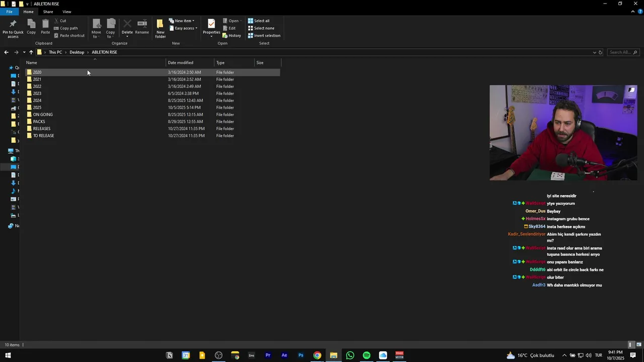Image resolution: width=644 pixels, height=362 pixels.
Task: Click ABLETON RISE in the address bar
Action: coord(104,52)
